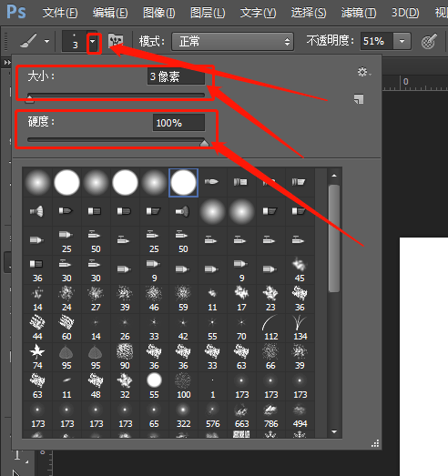Click the 硬度 hardness slider handle
448x476 pixels.
click(204, 143)
